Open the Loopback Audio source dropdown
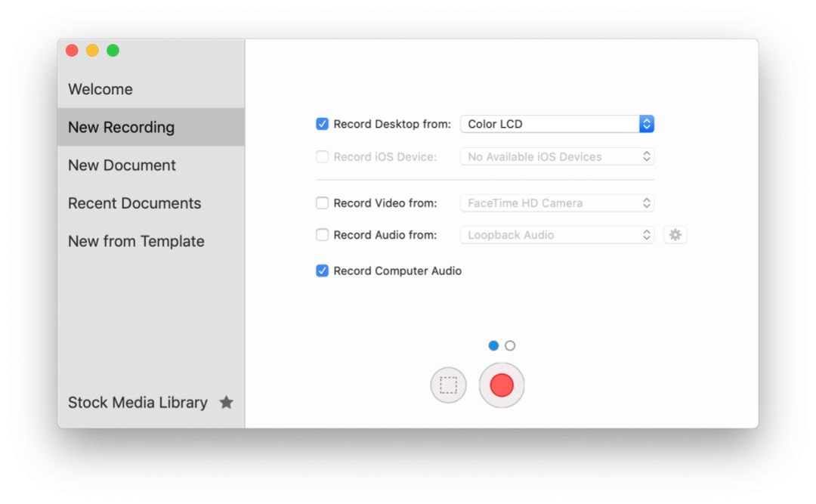 coord(557,235)
